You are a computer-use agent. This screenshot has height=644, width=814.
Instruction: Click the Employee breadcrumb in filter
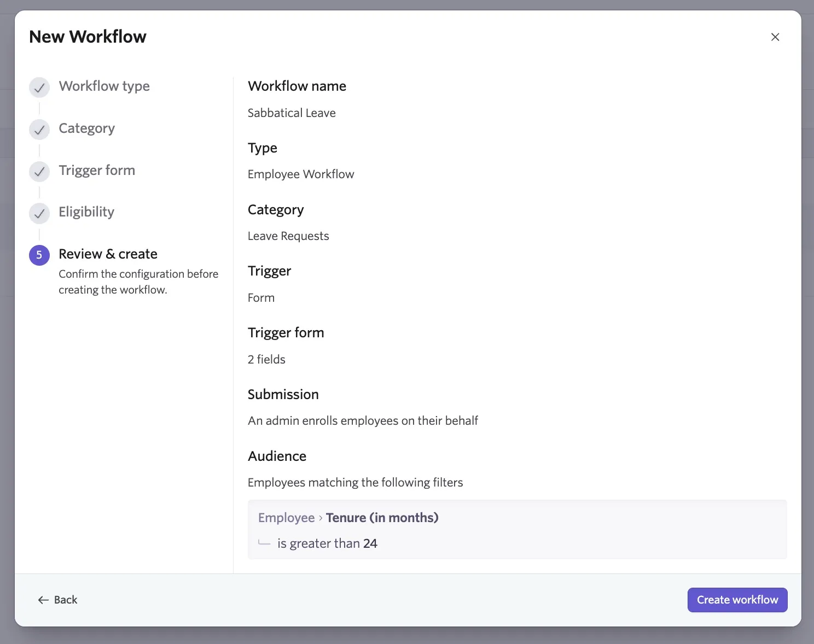coord(286,518)
